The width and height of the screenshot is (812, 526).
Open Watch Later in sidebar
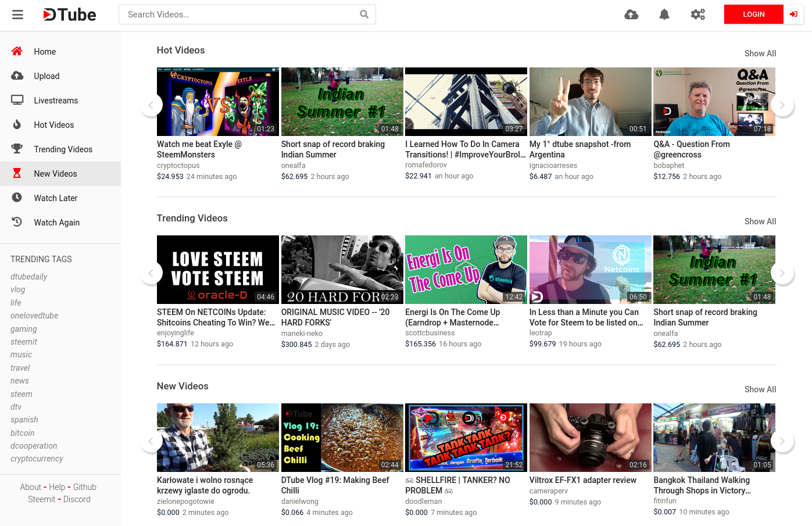60,198
